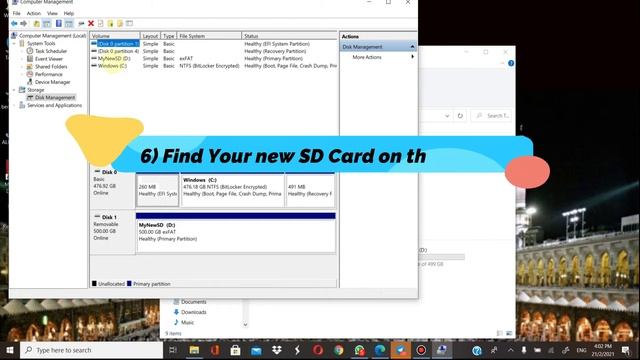Open Google Chrome from the taskbar
This screenshot has width=640, height=360.
pyautogui.click(x=338, y=350)
